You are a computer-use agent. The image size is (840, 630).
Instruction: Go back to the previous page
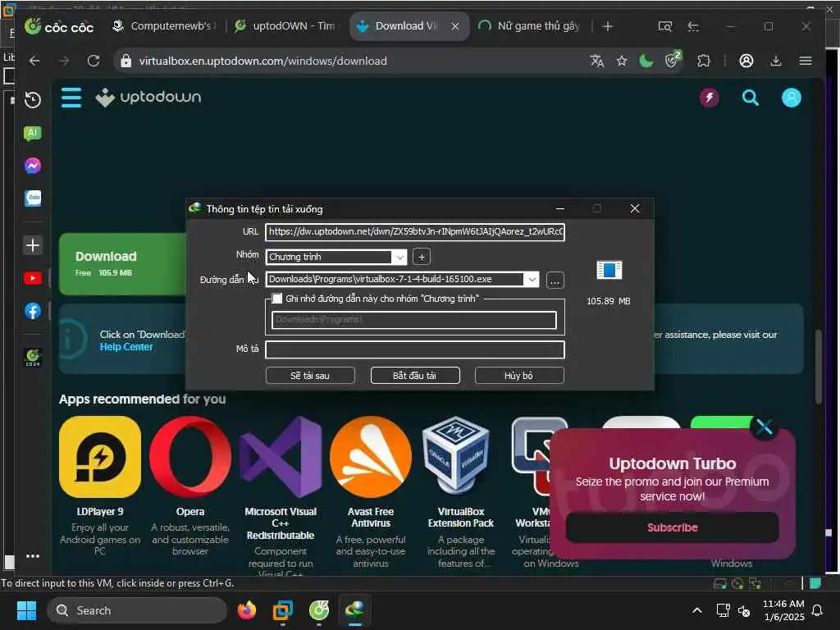pyautogui.click(x=34, y=61)
